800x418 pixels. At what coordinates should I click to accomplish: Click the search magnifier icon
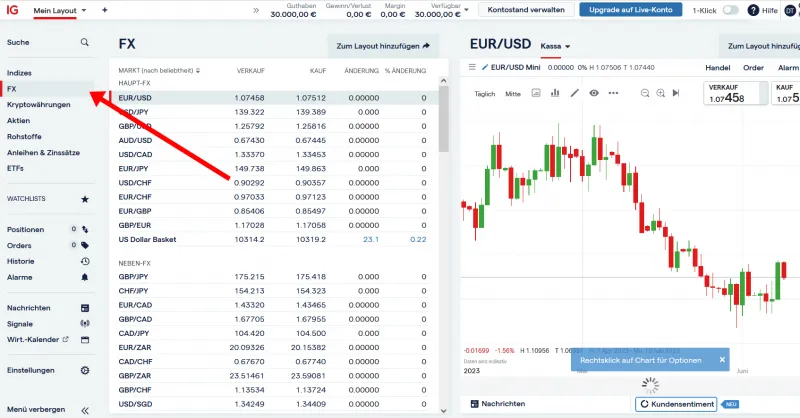coord(85,42)
